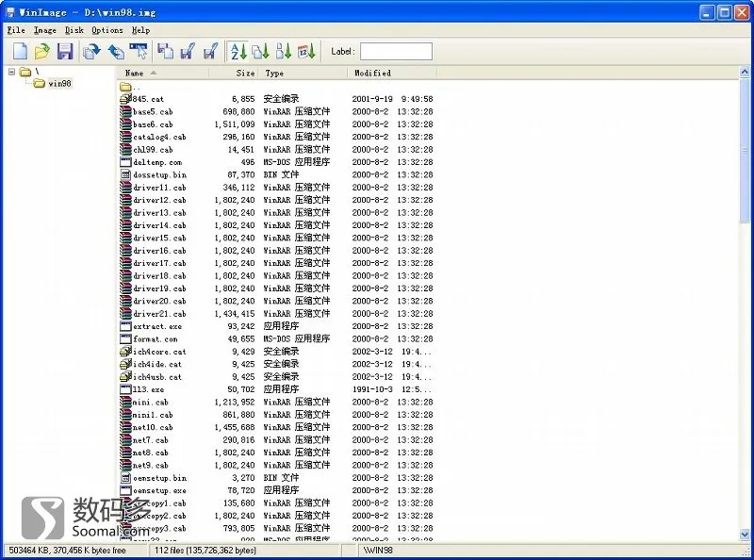Click the mini.cab archive icon
Image resolution: width=754 pixels, height=560 pixels.
pos(125,402)
